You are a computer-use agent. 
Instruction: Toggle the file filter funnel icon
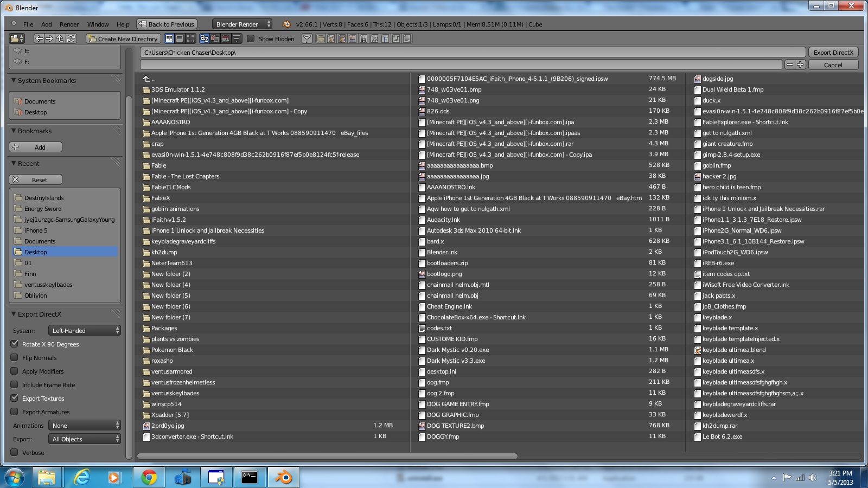pos(307,38)
